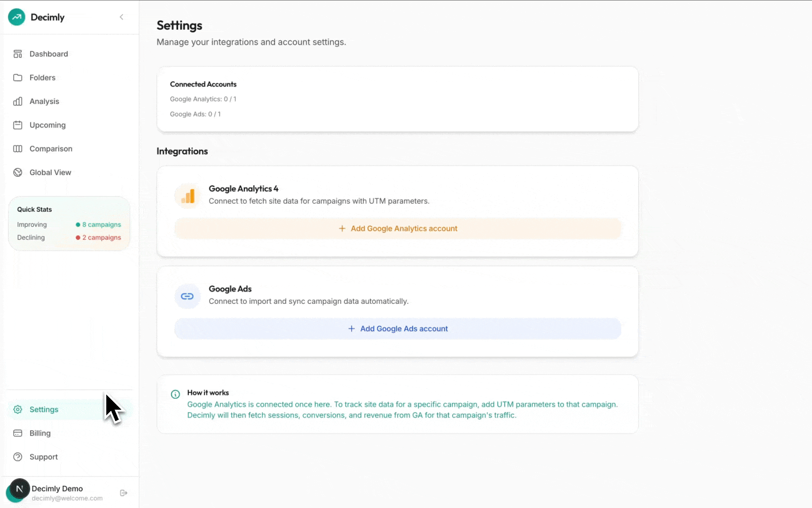
Task: Click the Global View globe icon
Action: click(18, 173)
